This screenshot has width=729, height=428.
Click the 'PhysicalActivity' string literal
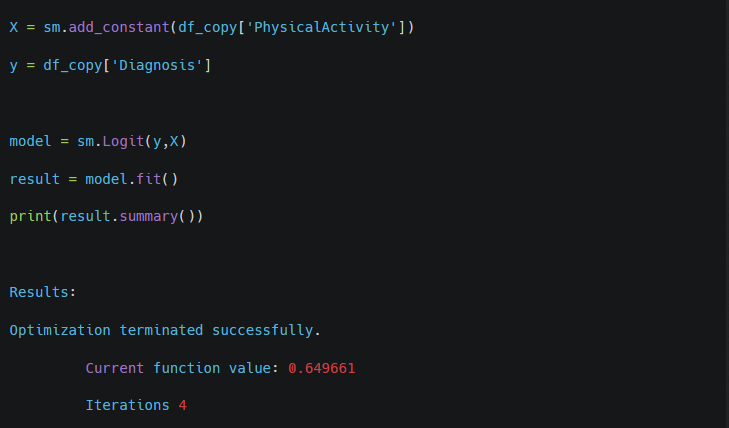click(x=322, y=27)
